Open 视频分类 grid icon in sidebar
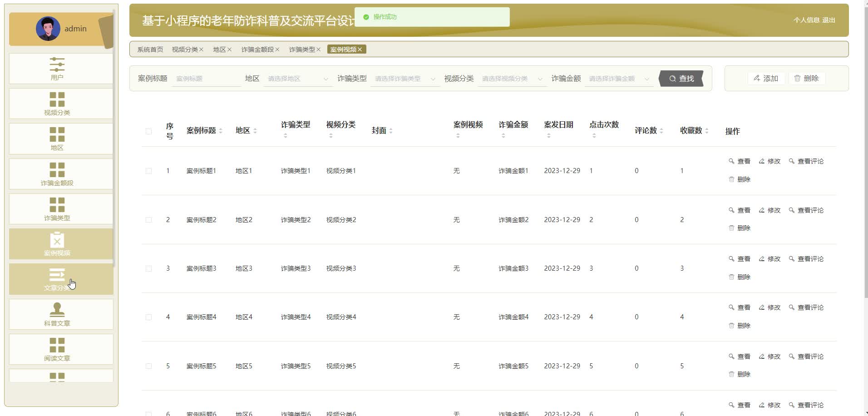This screenshot has height=416, width=868. (57, 99)
